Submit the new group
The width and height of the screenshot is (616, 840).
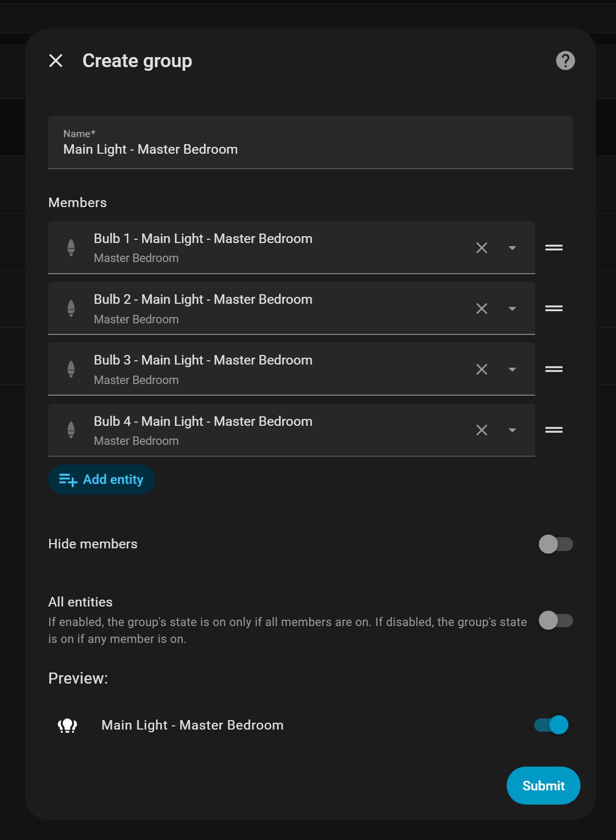pos(543,786)
